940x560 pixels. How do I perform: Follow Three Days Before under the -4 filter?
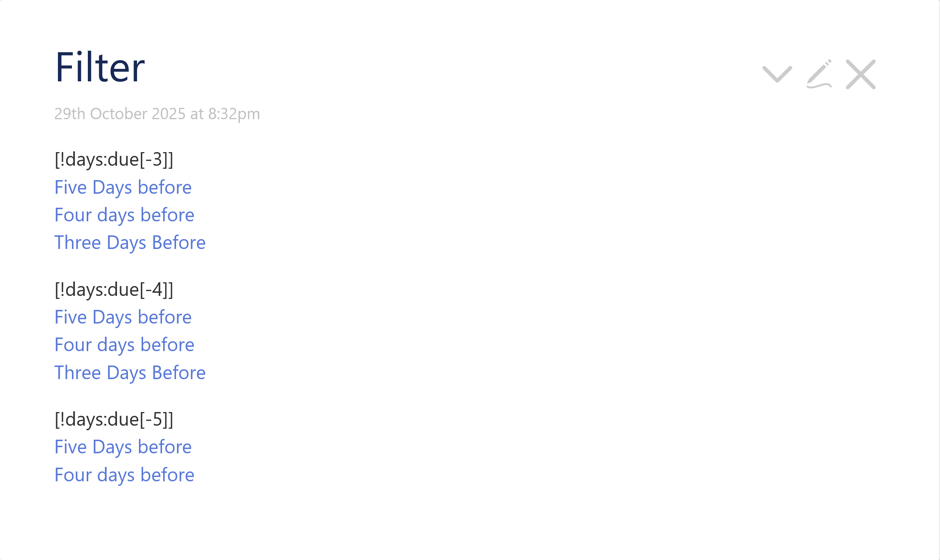pyautogui.click(x=130, y=373)
